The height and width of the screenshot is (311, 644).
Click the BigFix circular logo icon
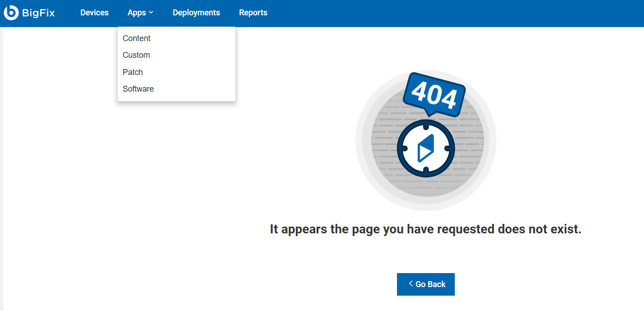11,13
